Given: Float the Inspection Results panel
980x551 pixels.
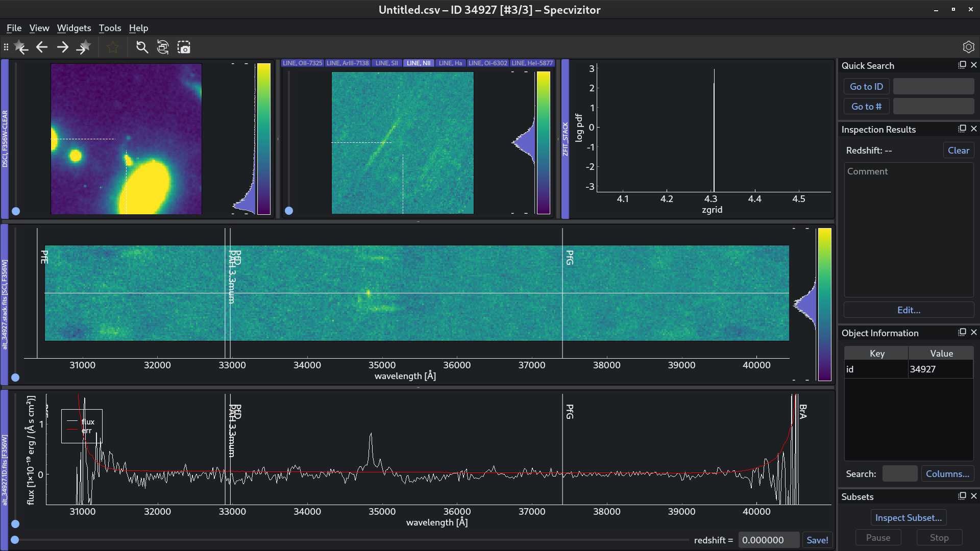Looking at the screenshot, I should (x=962, y=129).
